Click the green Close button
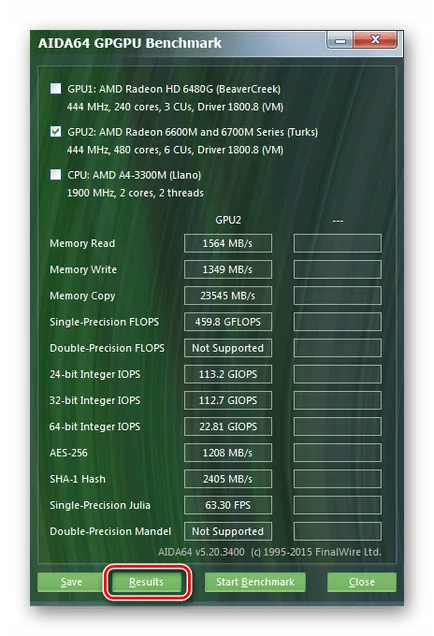 click(362, 582)
